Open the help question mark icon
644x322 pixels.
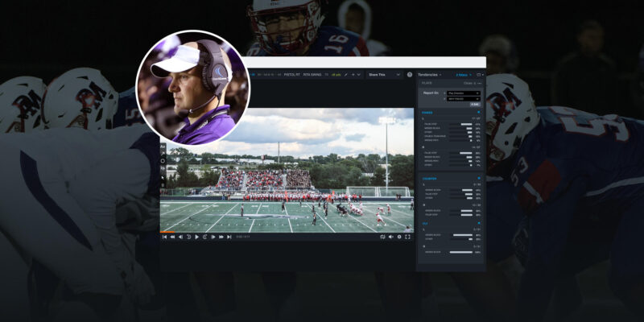(409, 75)
